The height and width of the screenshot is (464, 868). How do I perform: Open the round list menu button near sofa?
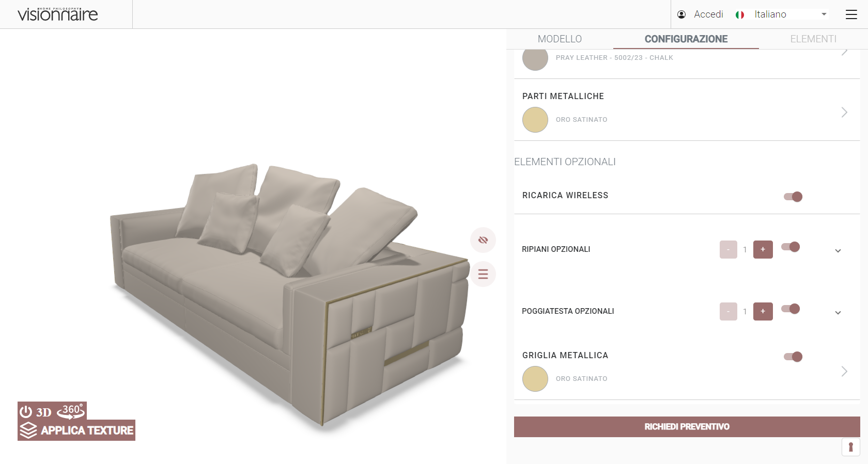(x=483, y=274)
